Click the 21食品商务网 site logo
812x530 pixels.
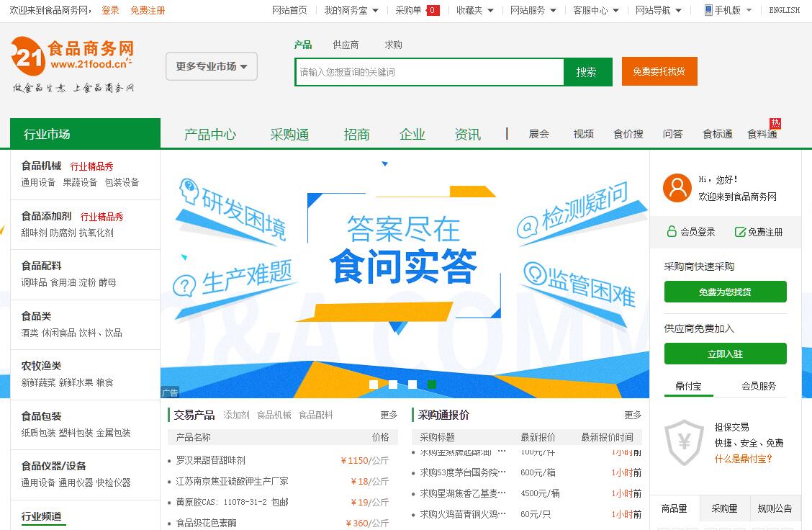[73, 58]
